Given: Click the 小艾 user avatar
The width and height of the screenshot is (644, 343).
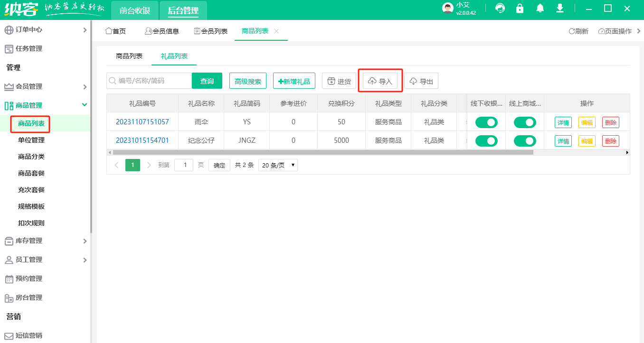Looking at the screenshot, I should click(x=447, y=9).
